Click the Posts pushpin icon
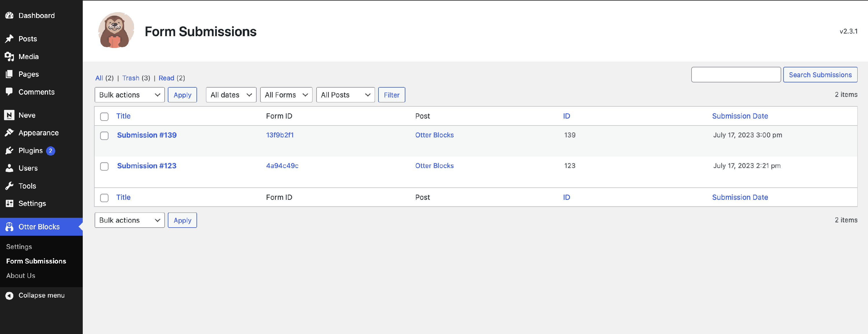Image resolution: width=868 pixels, height=334 pixels. (10, 39)
